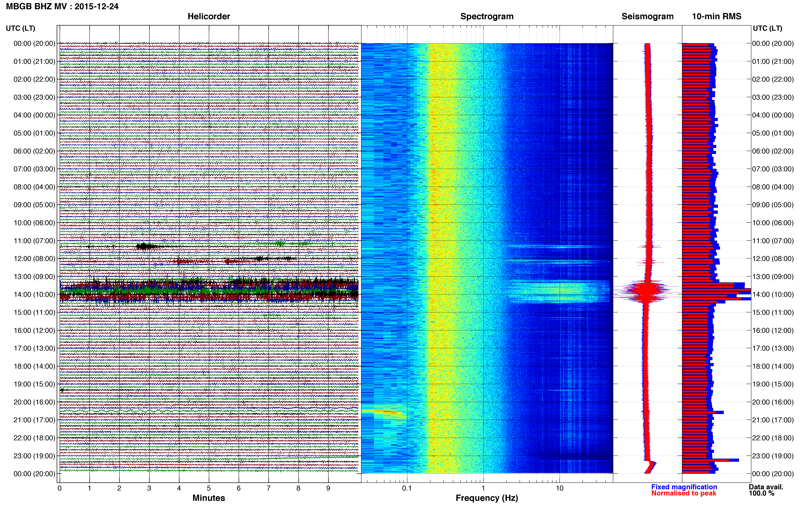Click the title 'MBGB BHZ MV : 2015-12-24'
The image size is (812, 508).
[62, 6]
